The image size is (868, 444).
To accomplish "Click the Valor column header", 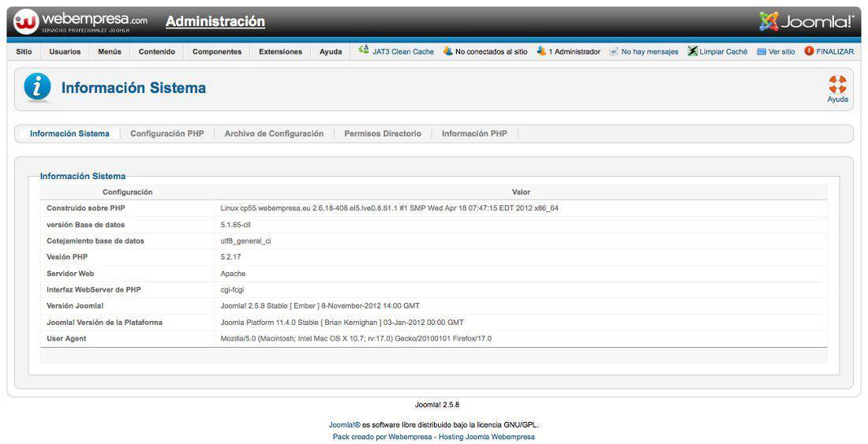I will (x=521, y=192).
